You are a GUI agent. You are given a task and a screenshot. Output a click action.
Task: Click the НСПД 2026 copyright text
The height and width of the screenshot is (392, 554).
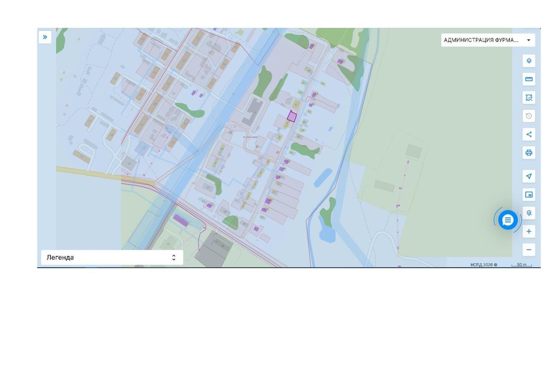484,265
